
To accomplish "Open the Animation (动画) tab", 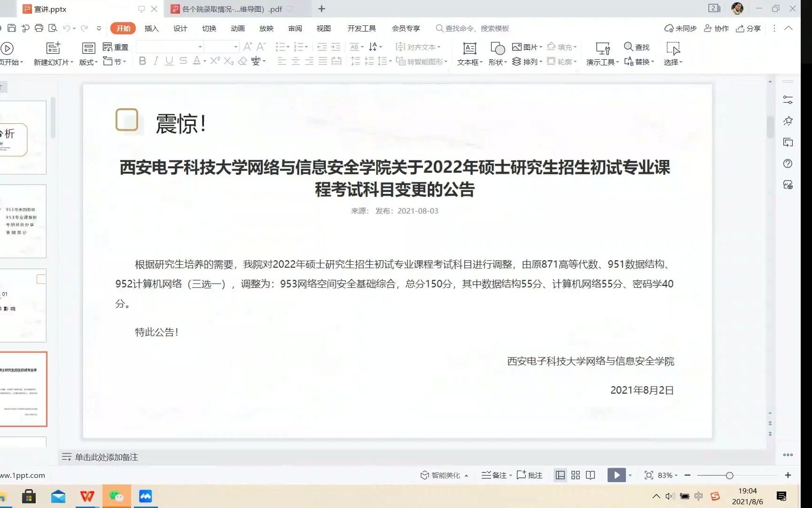I will pos(238,28).
